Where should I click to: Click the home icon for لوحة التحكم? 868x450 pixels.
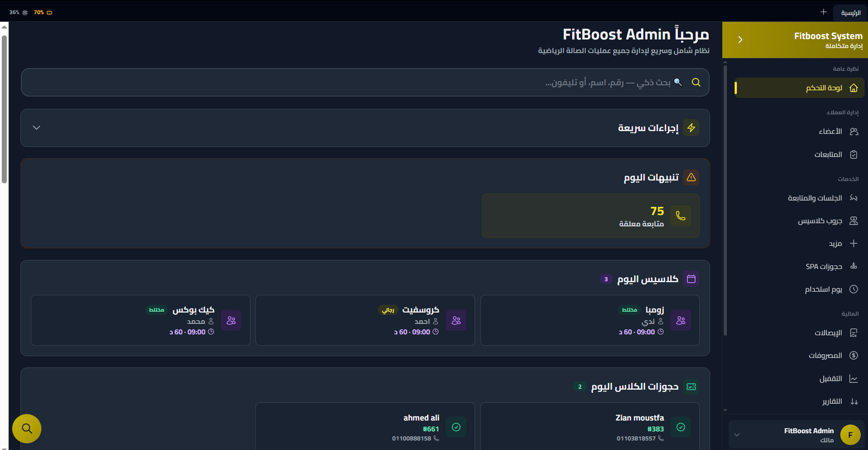click(x=853, y=88)
